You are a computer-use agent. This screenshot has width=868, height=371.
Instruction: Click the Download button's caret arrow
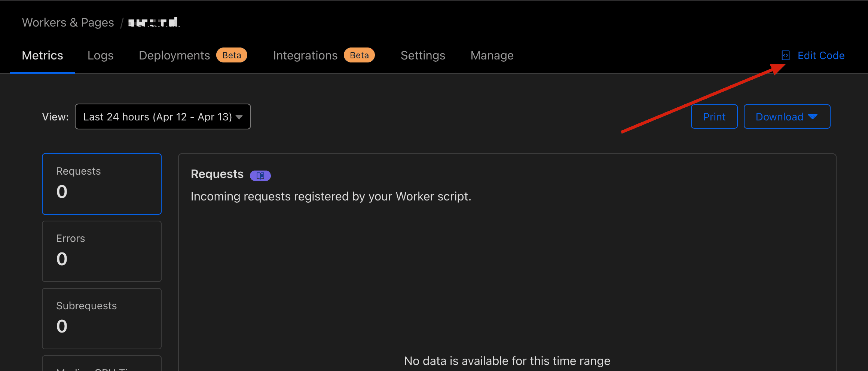[813, 117]
